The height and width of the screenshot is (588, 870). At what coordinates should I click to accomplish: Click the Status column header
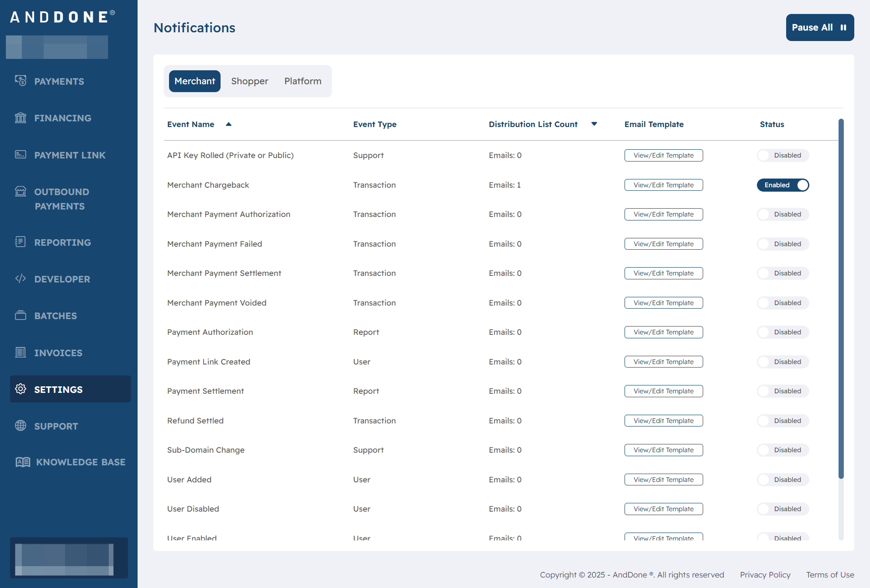pos(772,124)
